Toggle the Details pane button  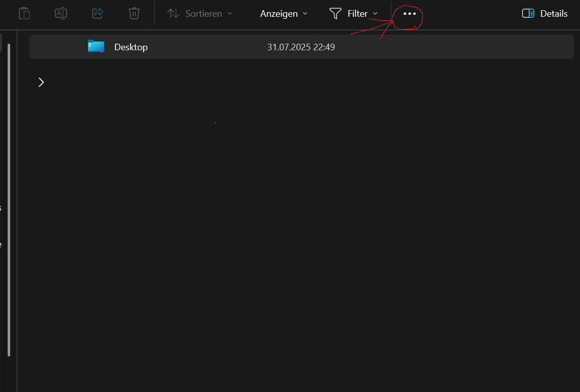coord(544,14)
